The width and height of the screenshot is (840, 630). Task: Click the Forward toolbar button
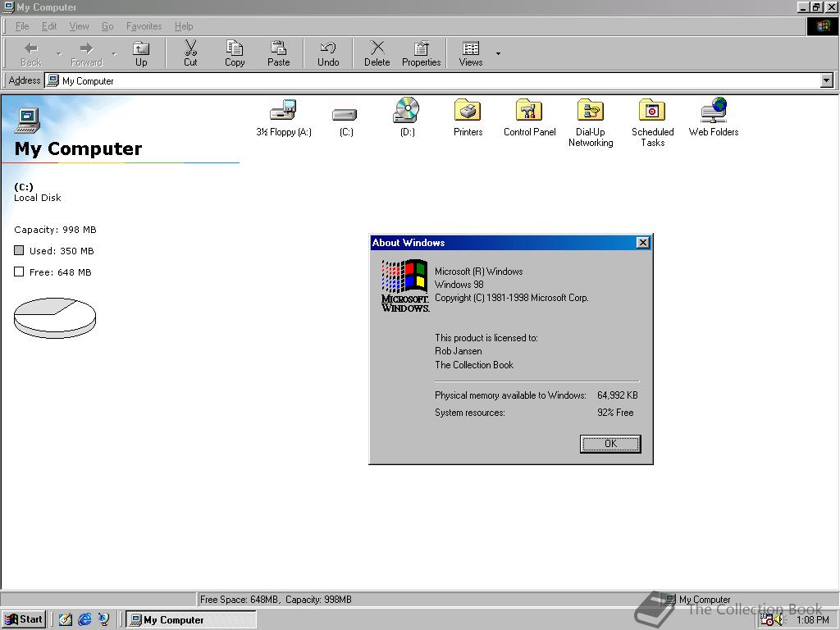click(x=86, y=54)
